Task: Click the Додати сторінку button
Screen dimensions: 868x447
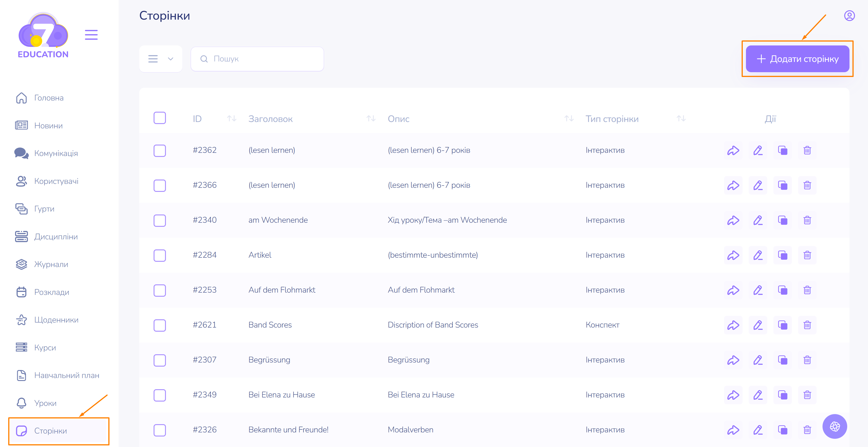Action: [x=797, y=59]
